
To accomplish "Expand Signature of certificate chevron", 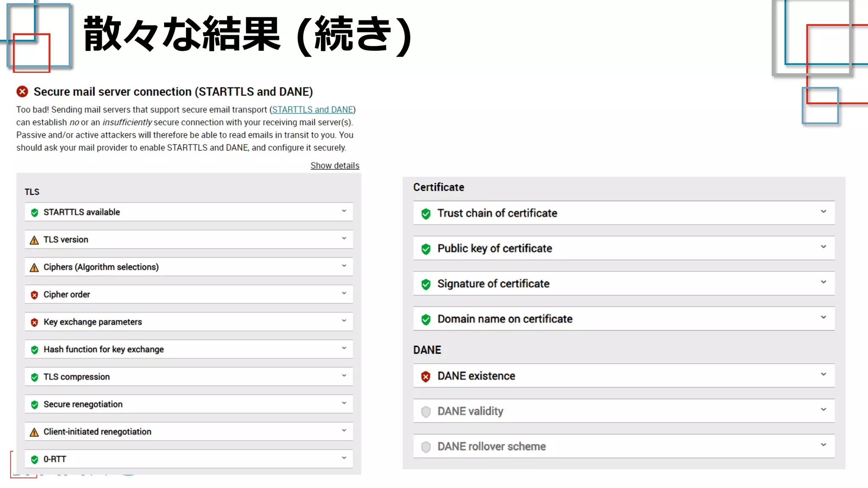I will tap(823, 282).
